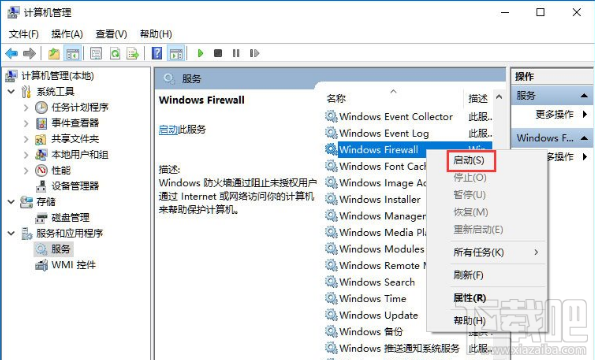Screen dimensions: 595x360
Task: Open the 操作(A) menu
Action: 67,34
